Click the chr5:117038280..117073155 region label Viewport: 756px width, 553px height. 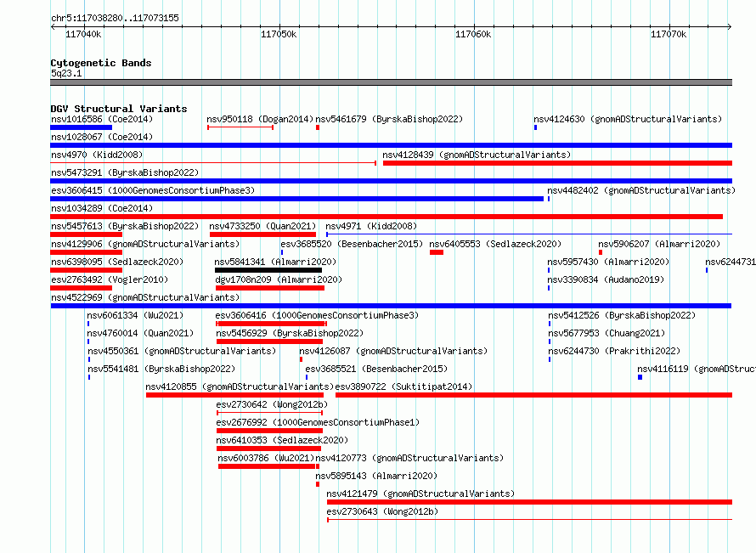115,18
